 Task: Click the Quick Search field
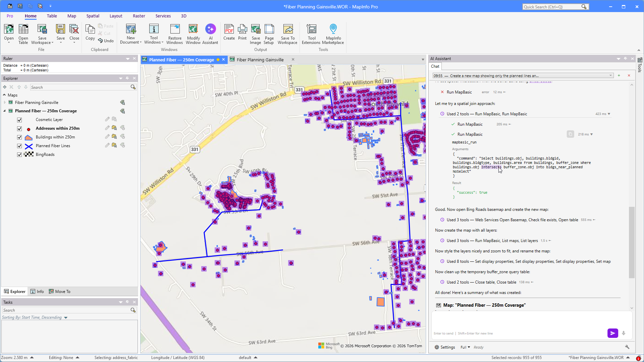pos(552,7)
